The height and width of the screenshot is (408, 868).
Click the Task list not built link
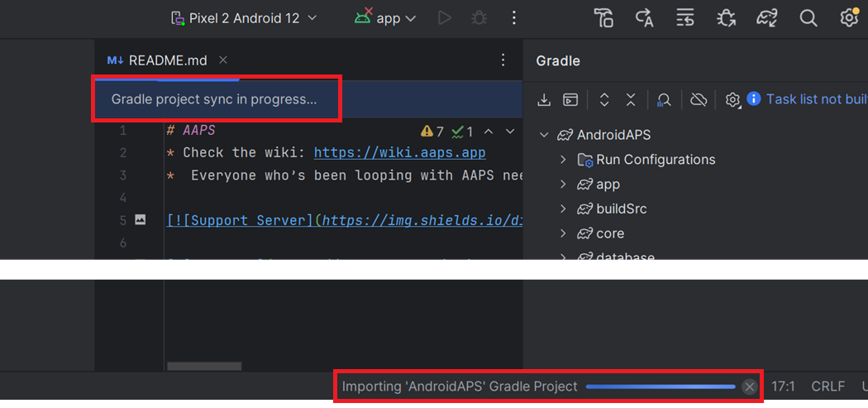coord(817,99)
